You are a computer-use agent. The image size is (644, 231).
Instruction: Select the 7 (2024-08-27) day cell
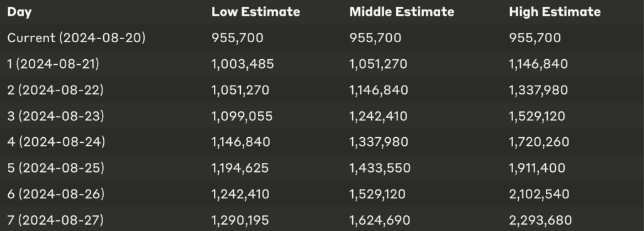55,220
